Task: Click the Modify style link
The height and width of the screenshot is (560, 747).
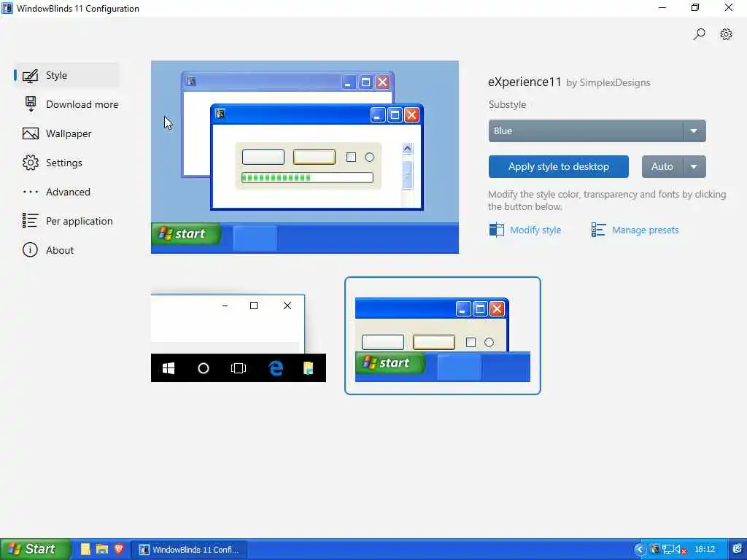Action: coord(535,230)
